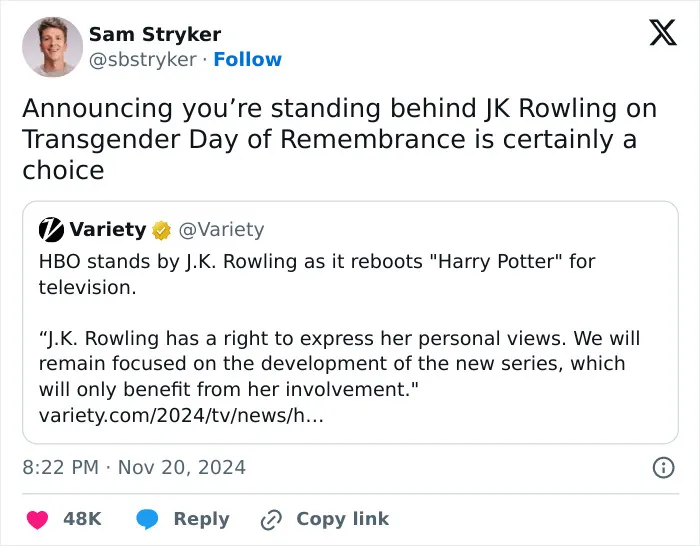Click the main tweet text about JK Rowling
This screenshot has height=546, width=700.
339,139
